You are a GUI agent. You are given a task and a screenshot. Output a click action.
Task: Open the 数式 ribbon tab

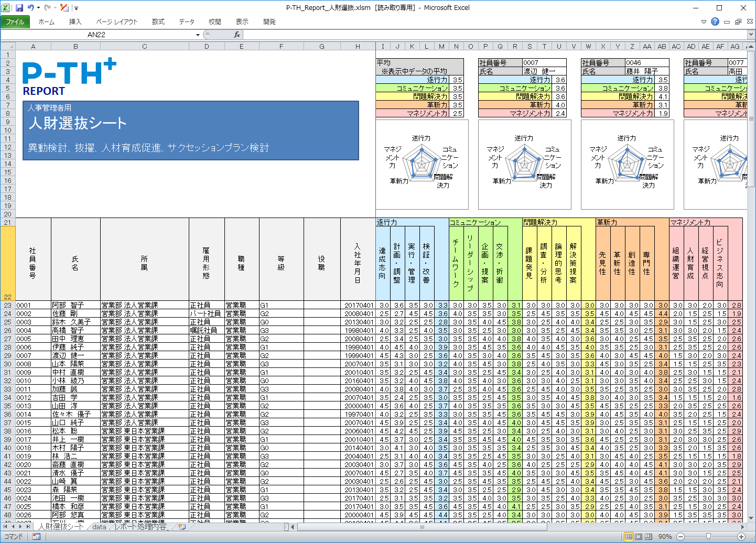click(x=158, y=21)
